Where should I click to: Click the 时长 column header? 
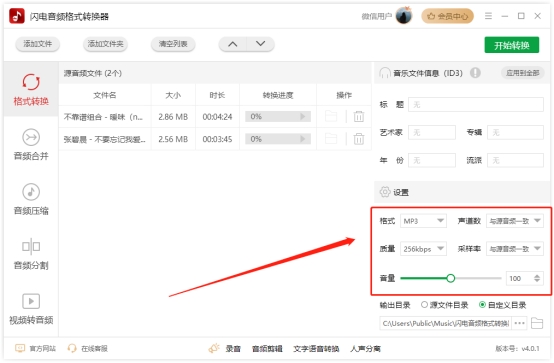coord(217,95)
